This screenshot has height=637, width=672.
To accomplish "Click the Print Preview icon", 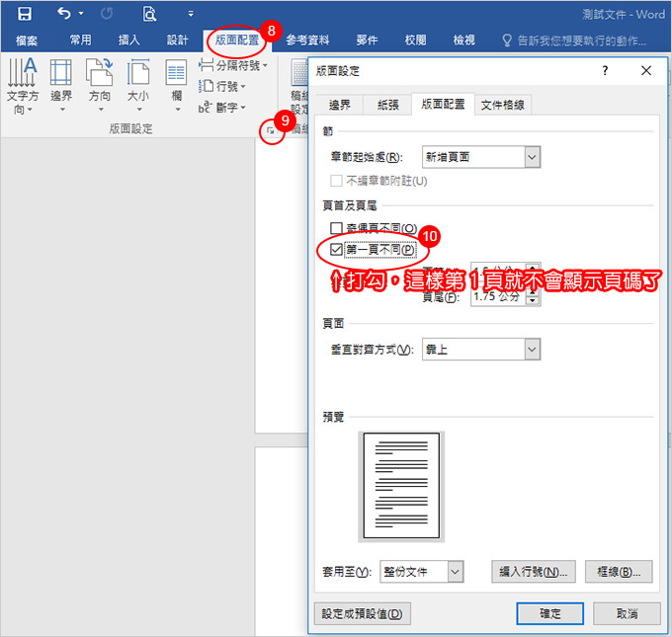I will pos(149,14).
